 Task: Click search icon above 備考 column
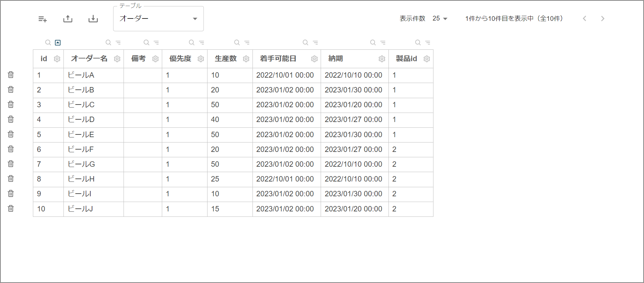tap(146, 42)
